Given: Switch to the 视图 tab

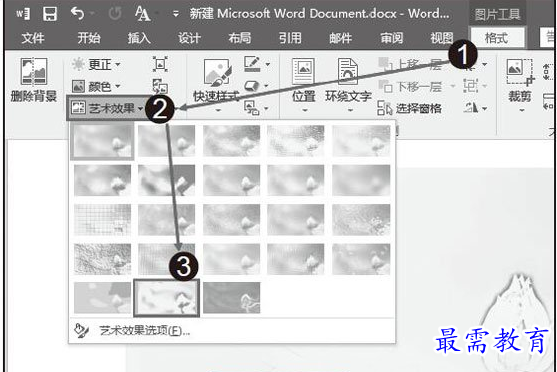Looking at the screenshot, I should tap(442, 38).
